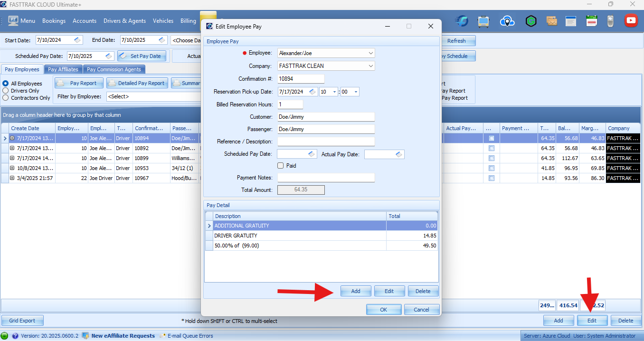Open the calendar toolbar icon

(591, 20)
